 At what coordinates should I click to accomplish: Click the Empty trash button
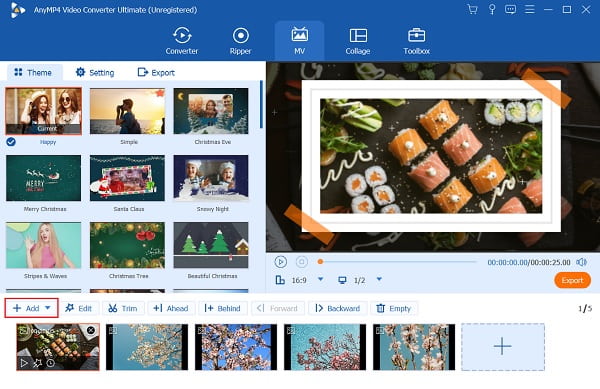click(x=394, y=308)
